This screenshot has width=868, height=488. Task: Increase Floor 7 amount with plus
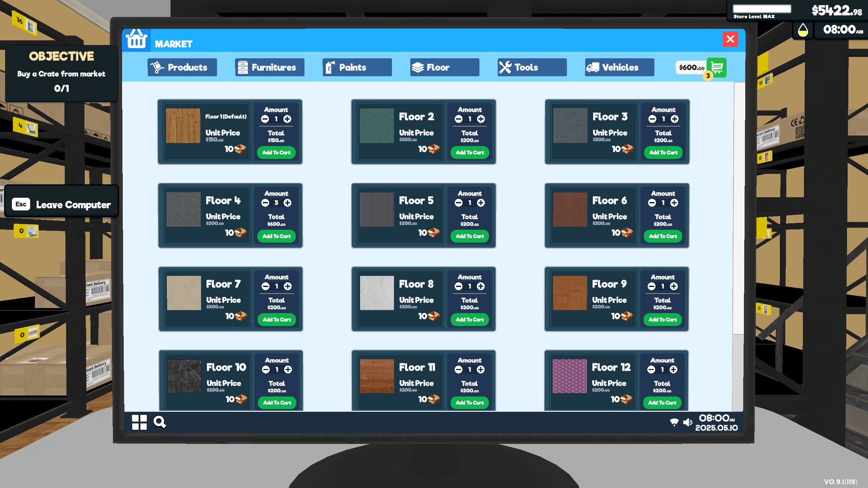288,286
